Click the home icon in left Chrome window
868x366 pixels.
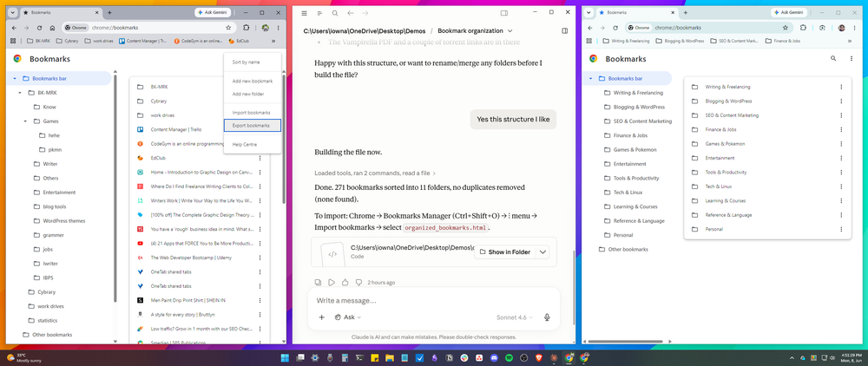pos(51,28)
